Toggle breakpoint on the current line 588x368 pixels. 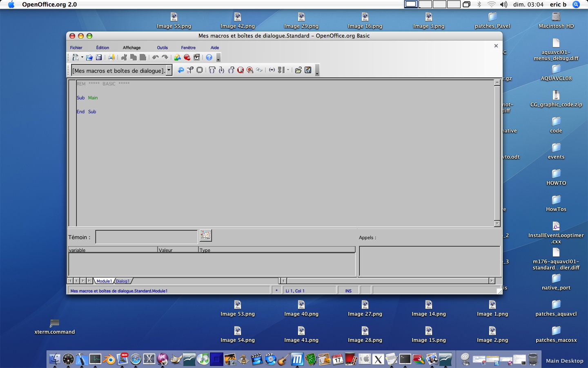[x=241, y=70]
